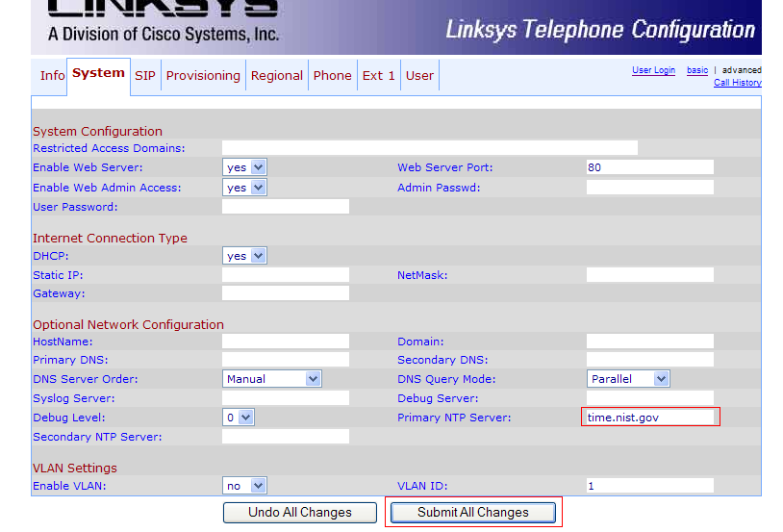Go to the Phone tab
The width and height of the screenshot is (783, 532).
[x=333, y=76]
